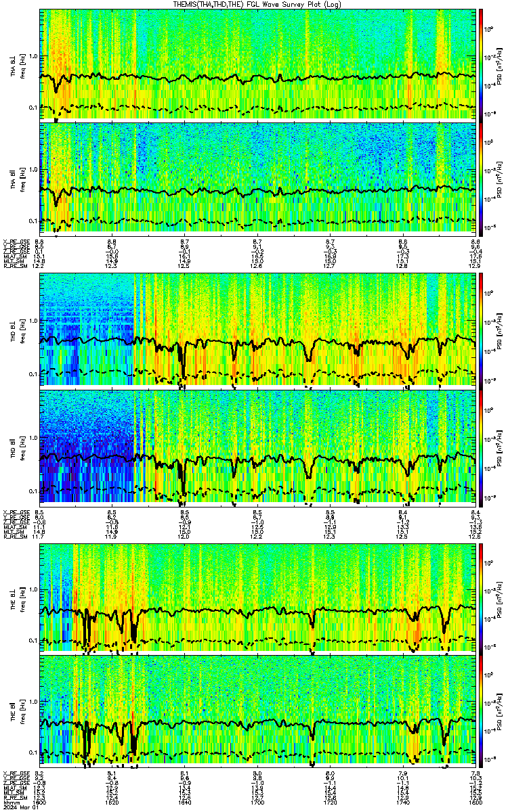
Task: Click the THE B-parallel freq [Hz] axis label
Action: 22,710
